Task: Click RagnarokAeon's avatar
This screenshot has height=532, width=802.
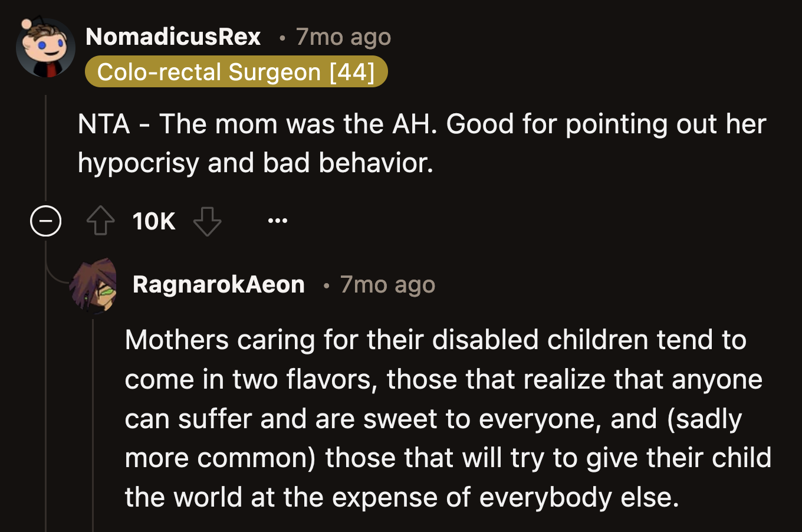Action: 94,286
